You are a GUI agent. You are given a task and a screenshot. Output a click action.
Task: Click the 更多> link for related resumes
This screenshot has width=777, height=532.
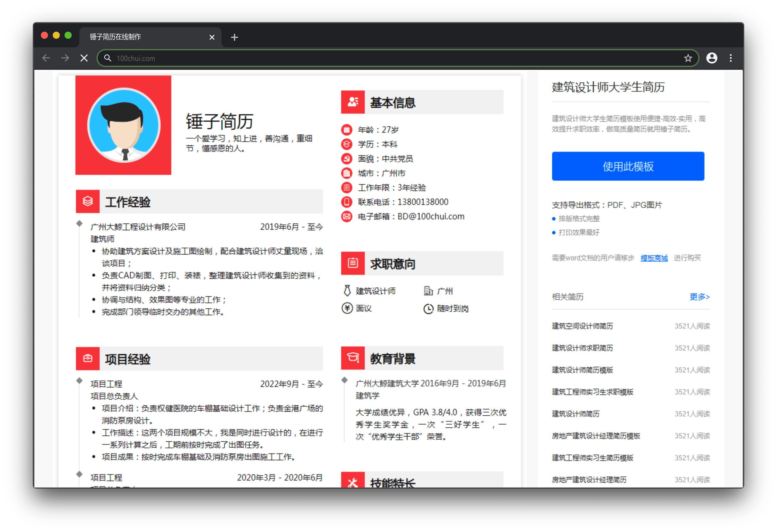pos(699,297)
